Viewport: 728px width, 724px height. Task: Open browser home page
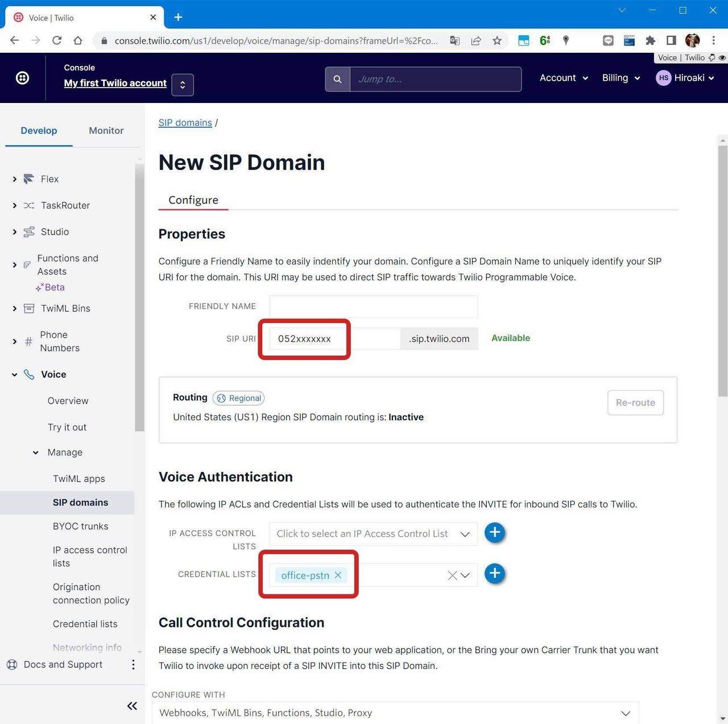click(x=78, y=40)
